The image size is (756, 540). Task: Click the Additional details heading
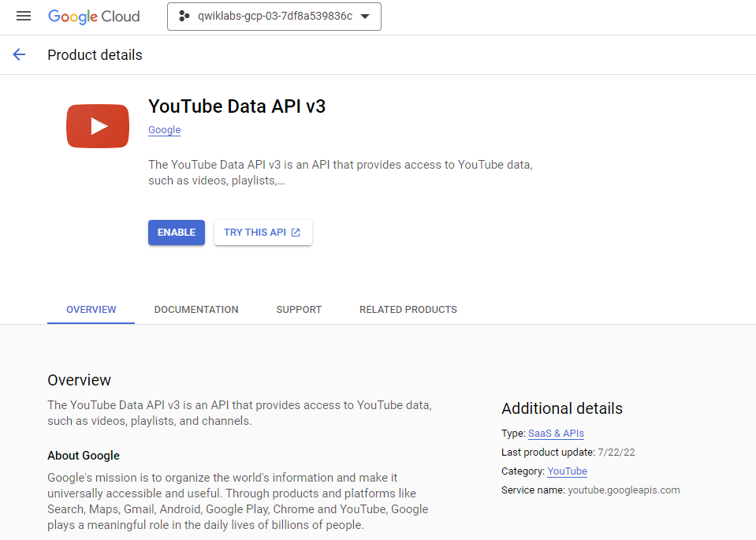pyautogui.click(x=562, y=408)
